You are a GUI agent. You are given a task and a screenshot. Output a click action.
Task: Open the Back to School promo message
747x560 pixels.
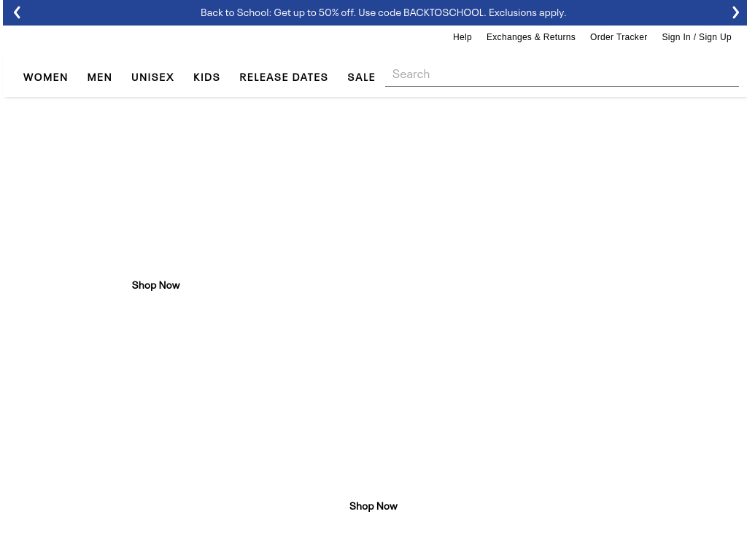click(382, 12)
